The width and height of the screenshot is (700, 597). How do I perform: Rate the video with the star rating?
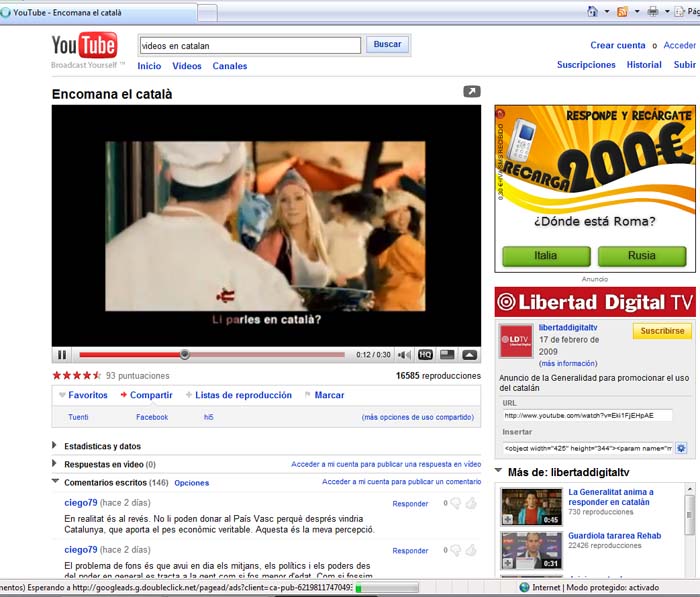76,376
